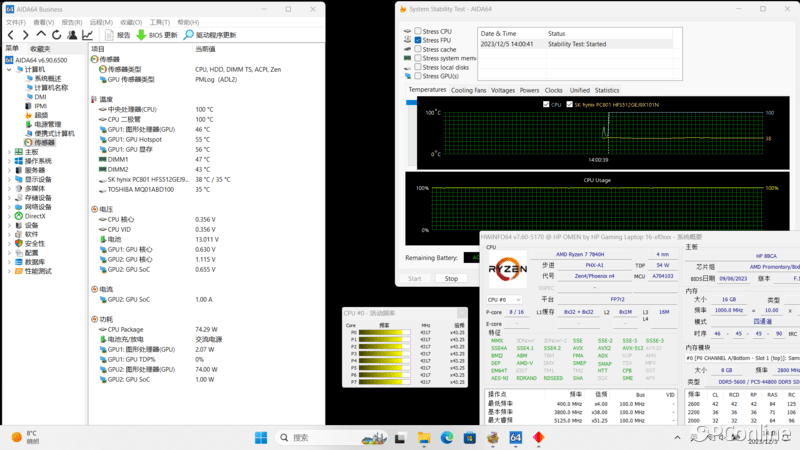This screenshot has width=800, height=450.
Task: Expand the 显示设备 tree node
Action: [9, 180]
